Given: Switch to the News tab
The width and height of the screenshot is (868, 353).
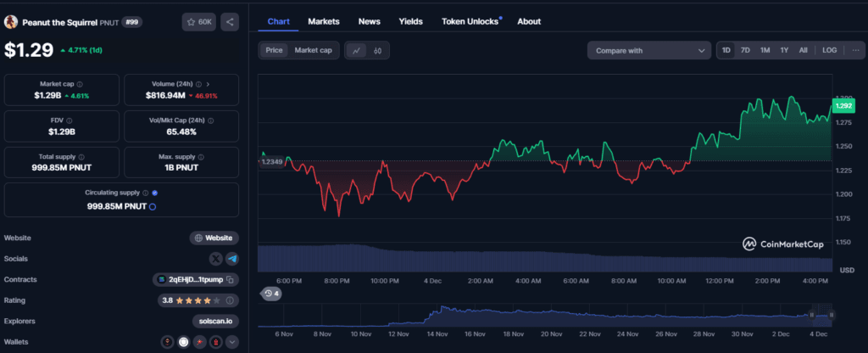Looking at the screenshot, I should point(370,21).
